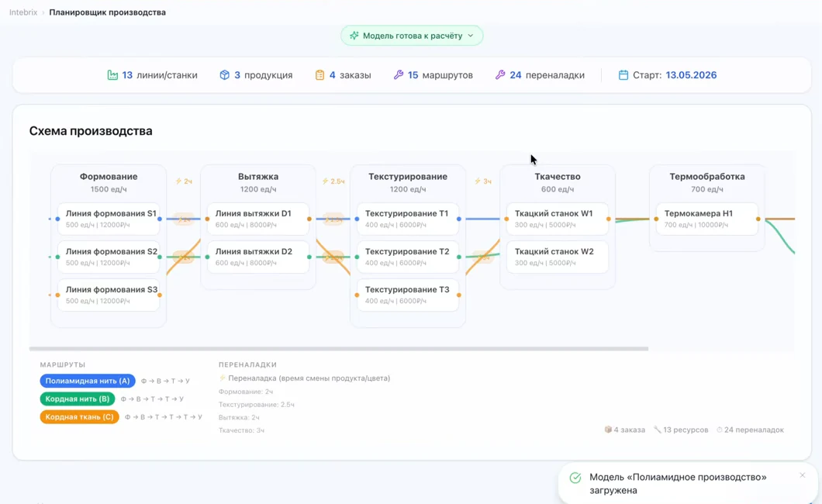The image size is (822, 504).
Task: Select the Текстурирование T3 node
Action: (x=408, y=295)
